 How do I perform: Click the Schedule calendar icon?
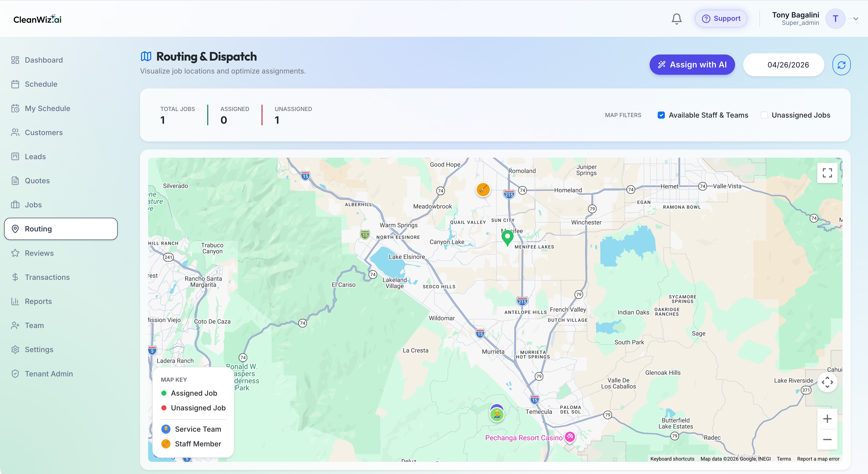15,84
